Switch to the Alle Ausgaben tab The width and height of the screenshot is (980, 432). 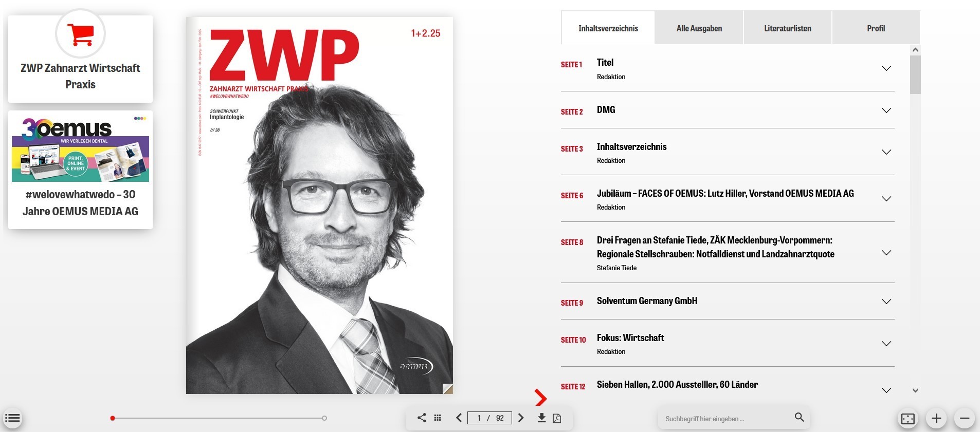(x=699, y=28)
